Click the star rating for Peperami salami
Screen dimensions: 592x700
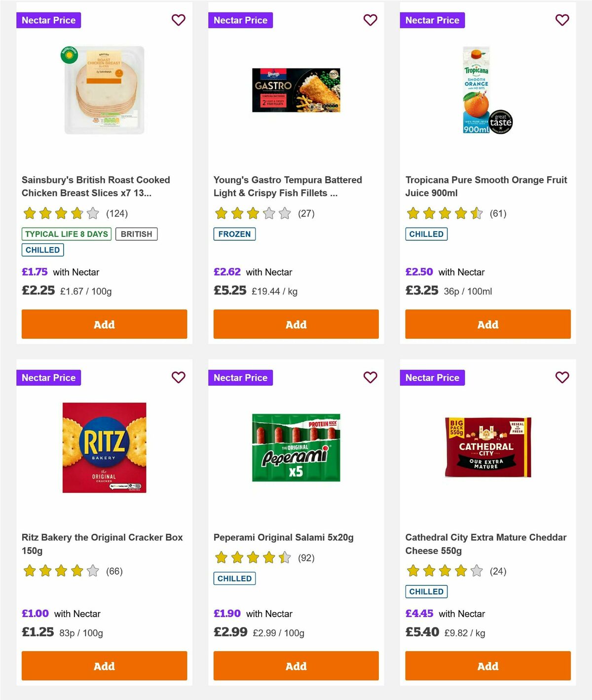pos(252,557)
